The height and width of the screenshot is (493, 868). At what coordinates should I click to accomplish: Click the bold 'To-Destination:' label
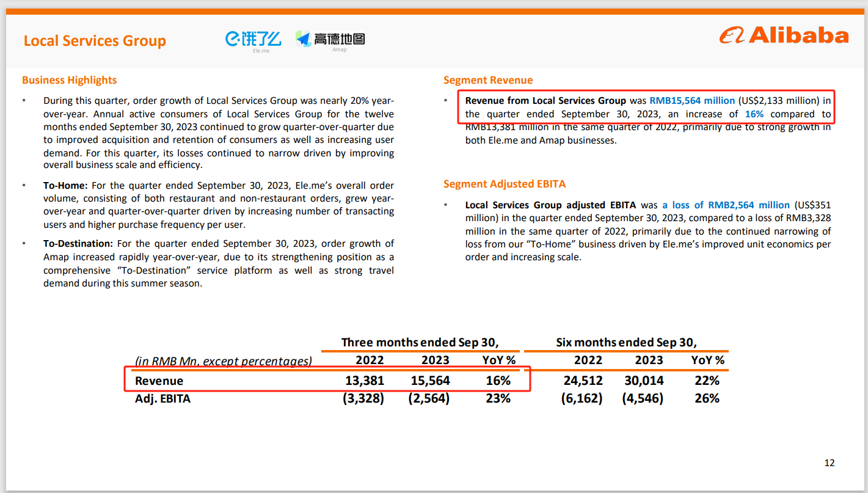point(78,244)
